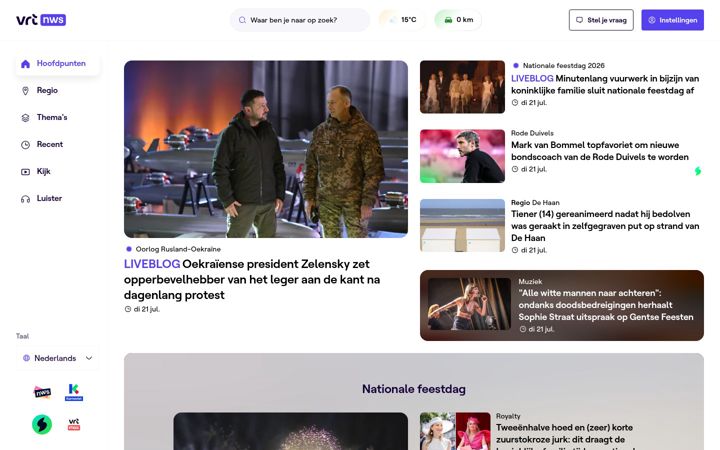Click the video icon beside Kijk
Image resolution: width=720 pixels, height=450 pixels.
(x=25, y=172)
